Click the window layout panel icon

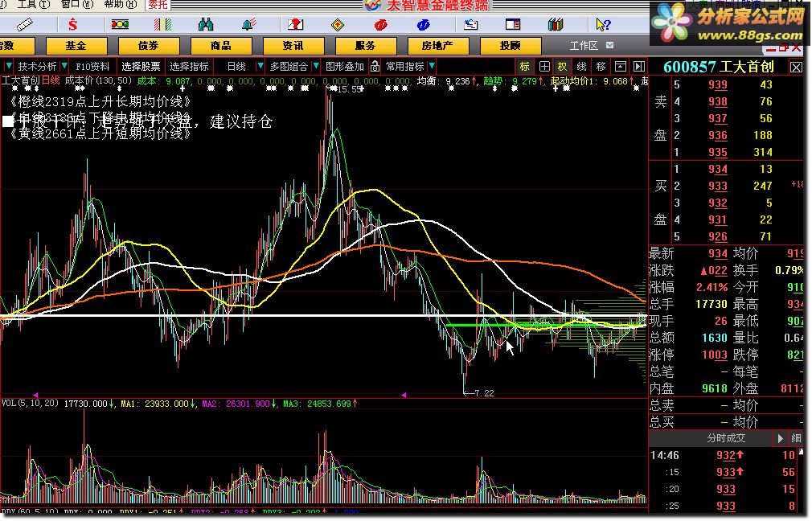coord(513,24)
